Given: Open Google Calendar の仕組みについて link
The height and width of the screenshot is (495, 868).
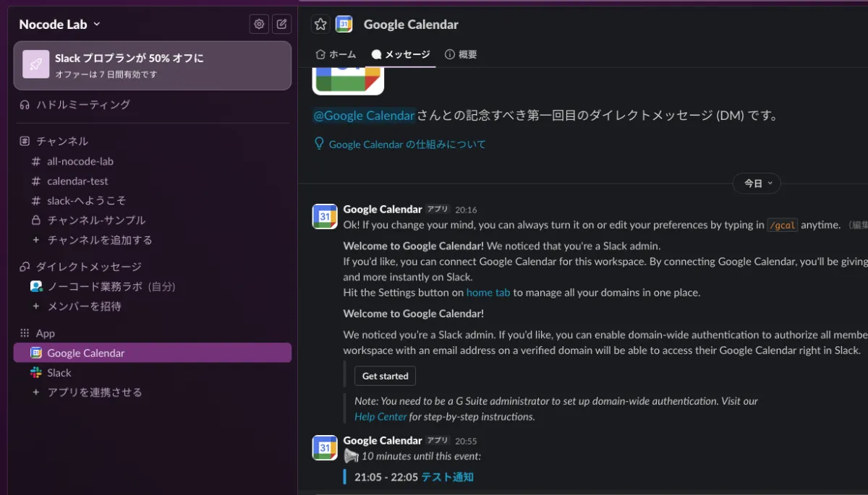Looking at the screenshot, I should coord(407,145).
